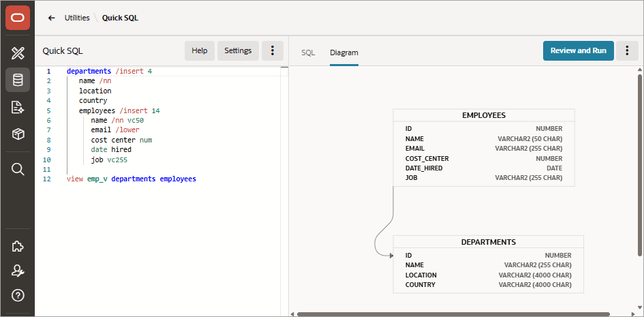Click the 'location' code line

[x=95, y=91]
